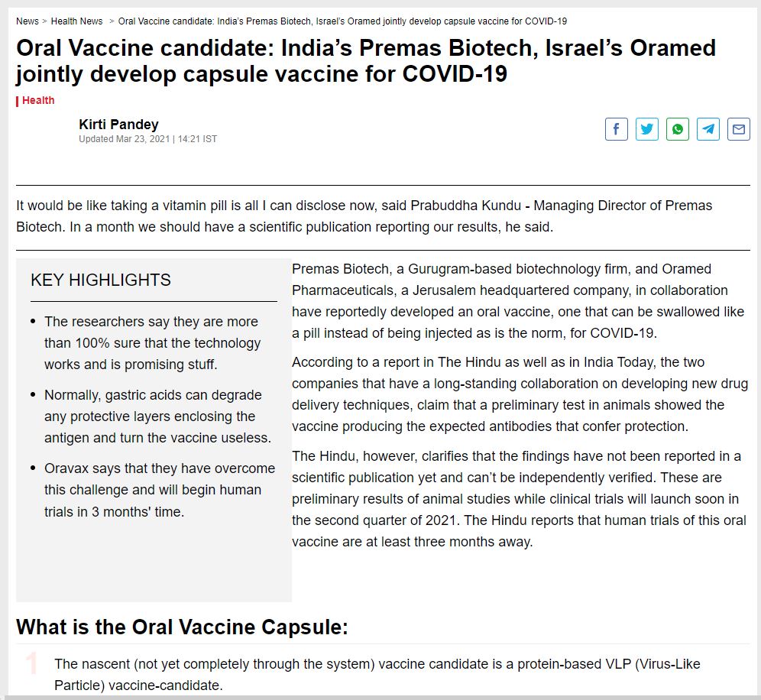This screenshot has width=761, height=700.
Task: Open the Health News section
Action: tap(76, 21)
